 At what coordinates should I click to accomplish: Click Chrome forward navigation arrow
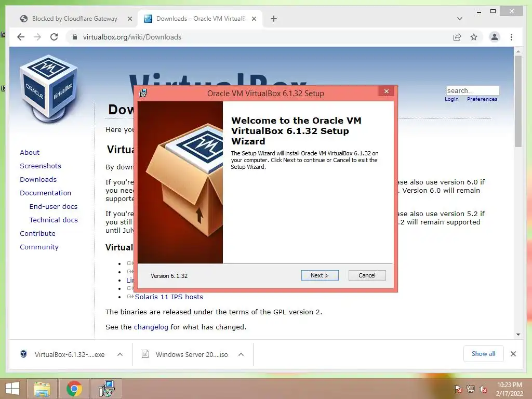(x=37, y=37)
